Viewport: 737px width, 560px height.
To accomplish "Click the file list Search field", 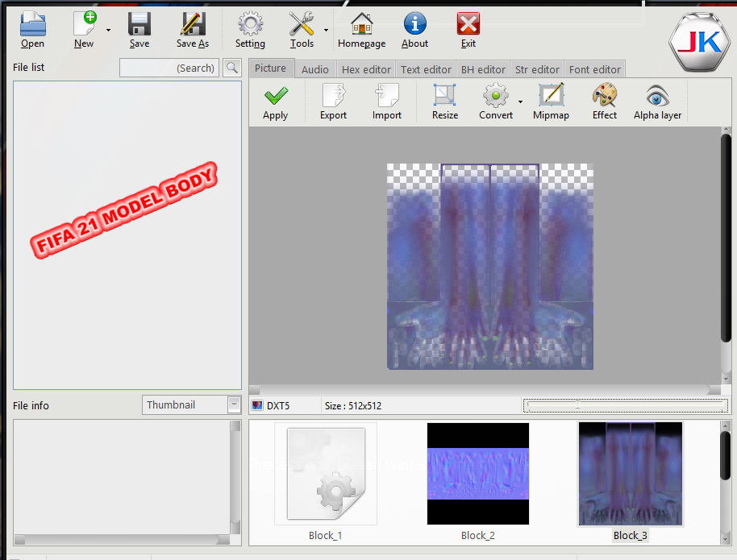I will (169, 68).
